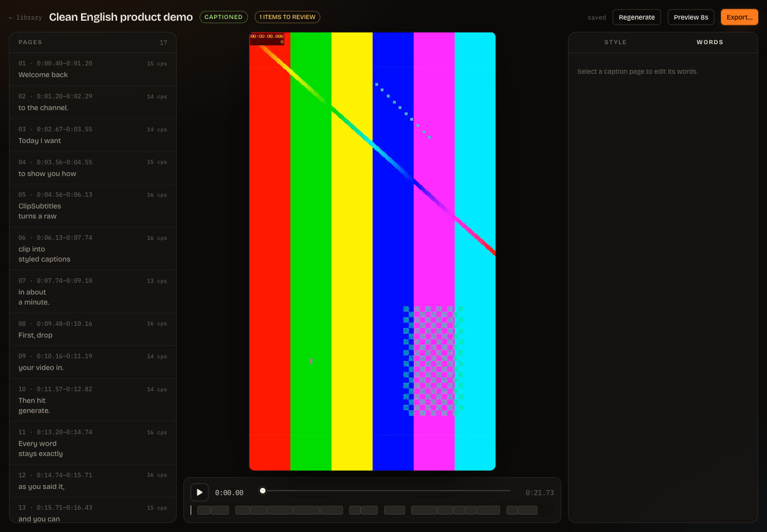Switch to the STYLE tab
Image resolution: width=767 pixels, height=532 pixels.
coord(616,42)
